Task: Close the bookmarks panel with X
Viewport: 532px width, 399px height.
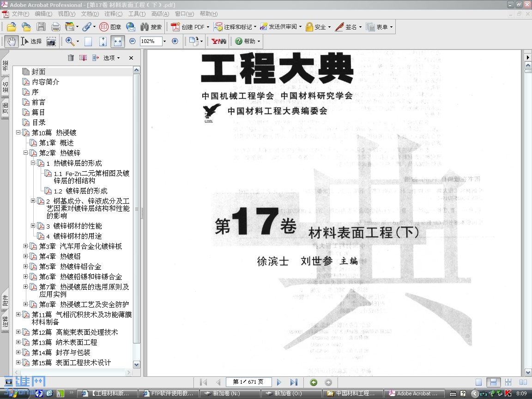Action: (131, 58)
